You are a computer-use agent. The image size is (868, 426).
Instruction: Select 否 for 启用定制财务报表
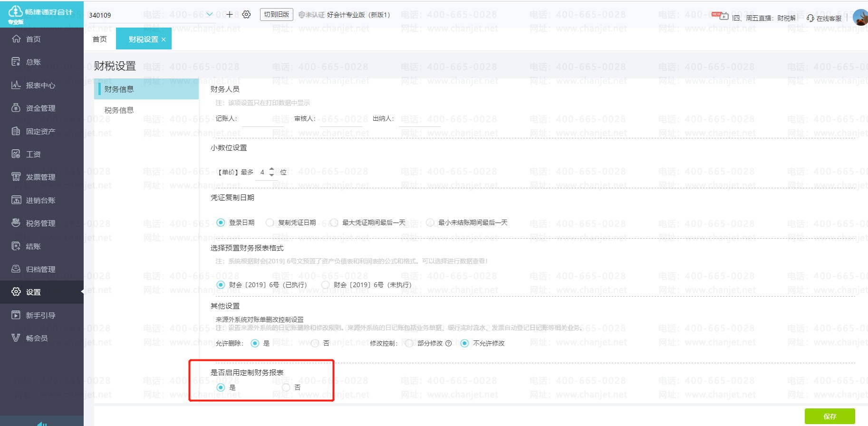point(286,387)
